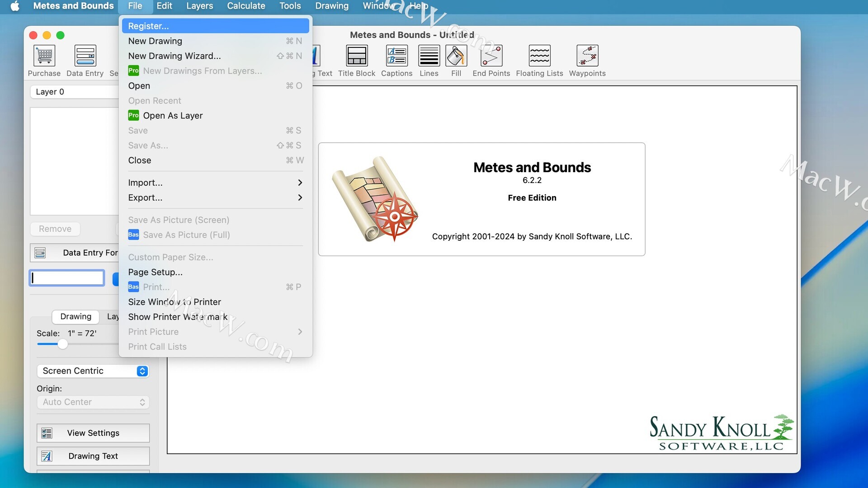This screenshot has height=488, width=868.
Task: Click the data entry text input field
Action: coord(67,278)
